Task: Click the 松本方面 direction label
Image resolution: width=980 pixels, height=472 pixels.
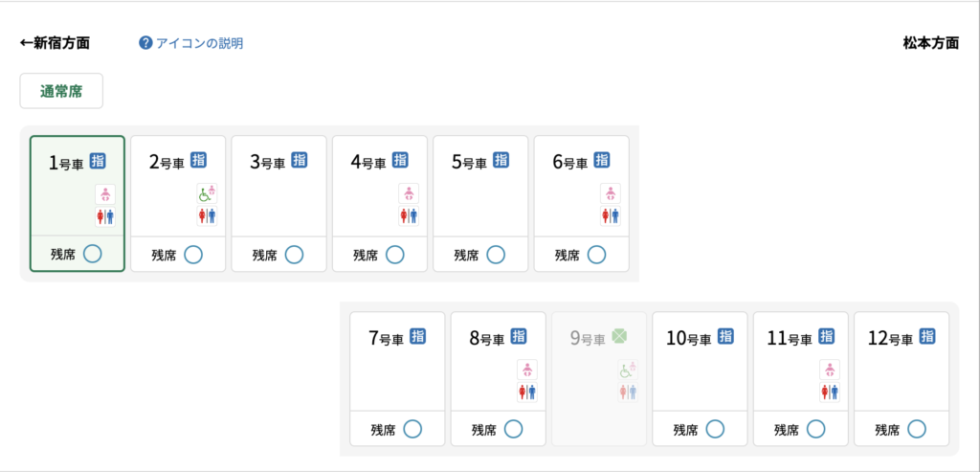Action: [x=930, y=43]
